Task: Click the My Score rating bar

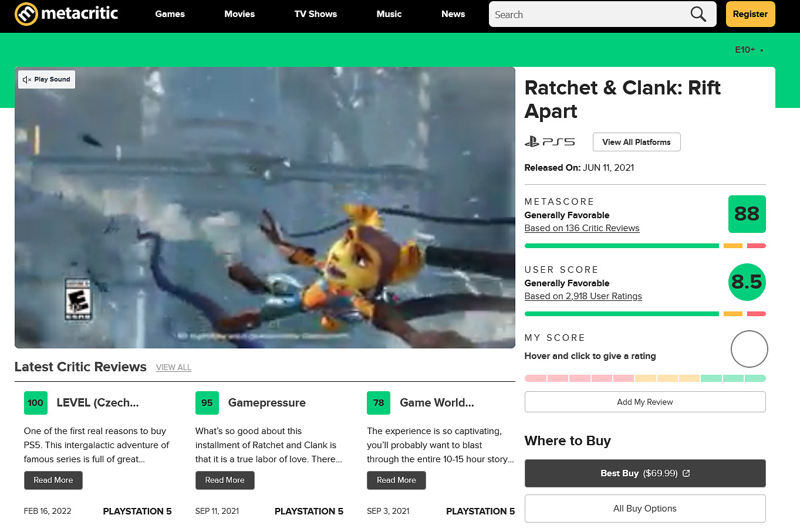Action: [x=644, y=378]
